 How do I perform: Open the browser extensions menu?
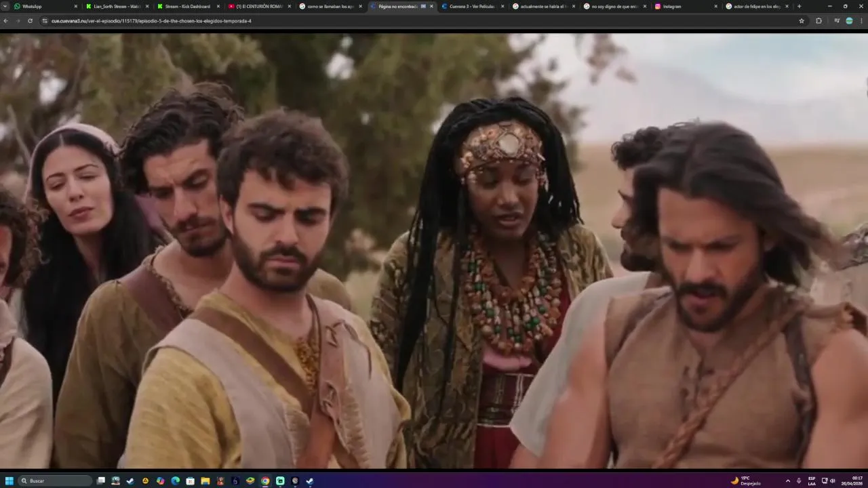[x=818, y=21]
